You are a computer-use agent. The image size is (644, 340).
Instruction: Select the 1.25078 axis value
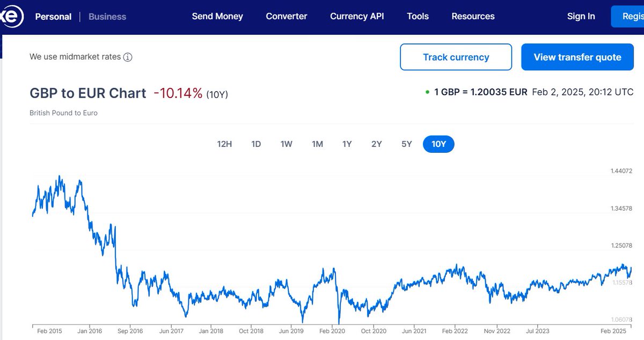click(x=621, y=246)
